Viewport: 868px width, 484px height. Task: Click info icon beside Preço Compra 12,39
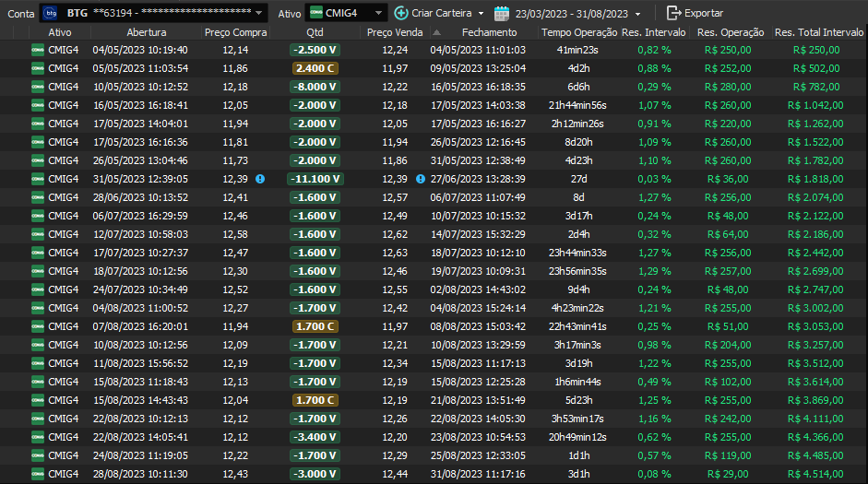click(260, 179)
